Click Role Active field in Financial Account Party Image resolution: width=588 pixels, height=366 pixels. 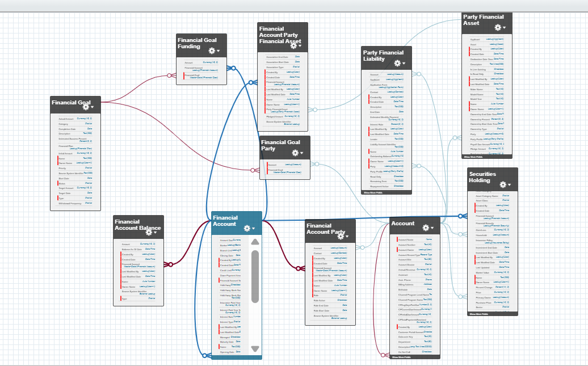[x=330, y=300]
